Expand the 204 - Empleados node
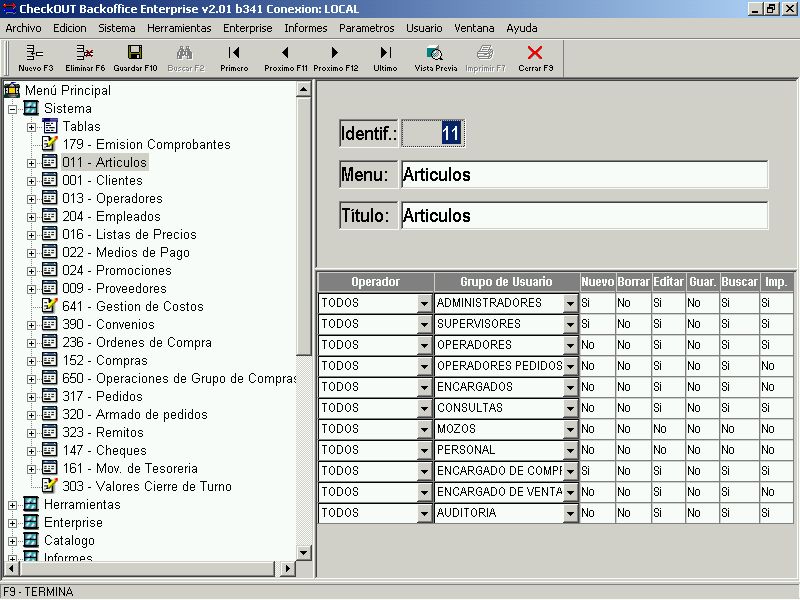800x600 pixels. (32, 217)
